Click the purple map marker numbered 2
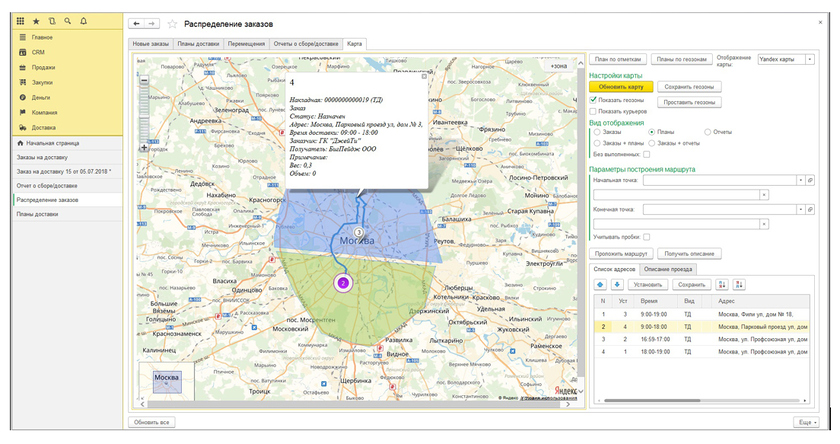The image size is (840, 444). coord(343,283)
